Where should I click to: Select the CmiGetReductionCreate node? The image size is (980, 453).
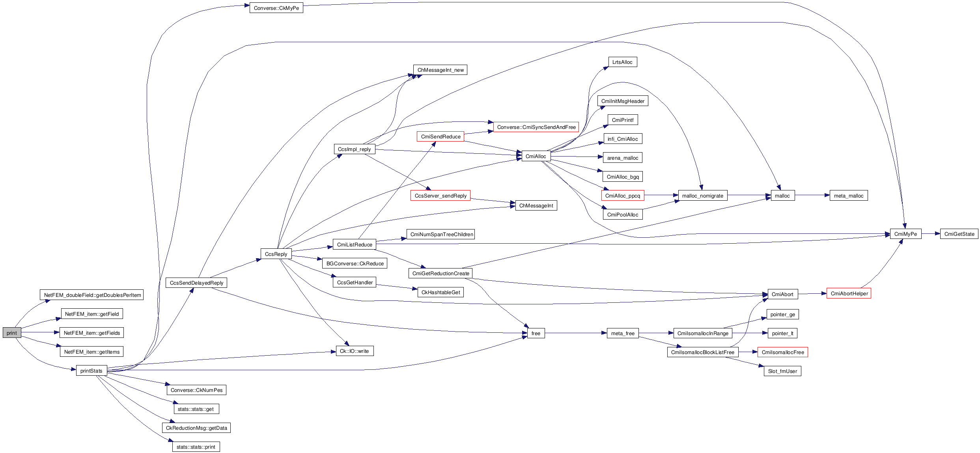[x=441, y=273]
